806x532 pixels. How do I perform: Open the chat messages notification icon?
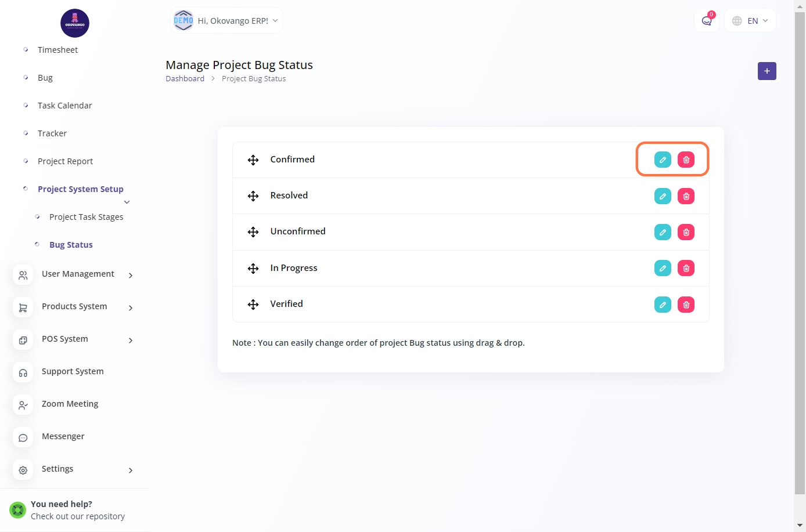coord(706,21)
